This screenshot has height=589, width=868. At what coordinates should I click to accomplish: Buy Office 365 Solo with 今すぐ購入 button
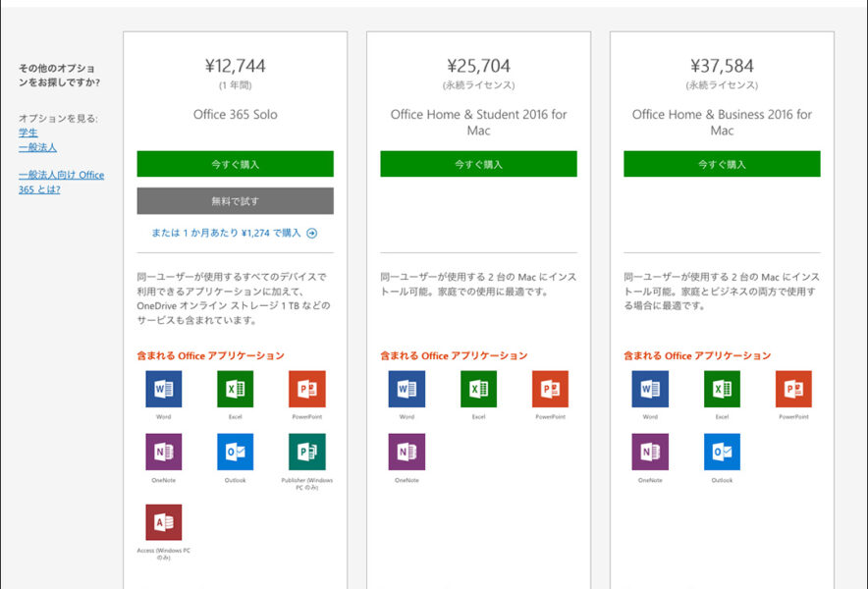pyautogui.click(x=236, y=164)
